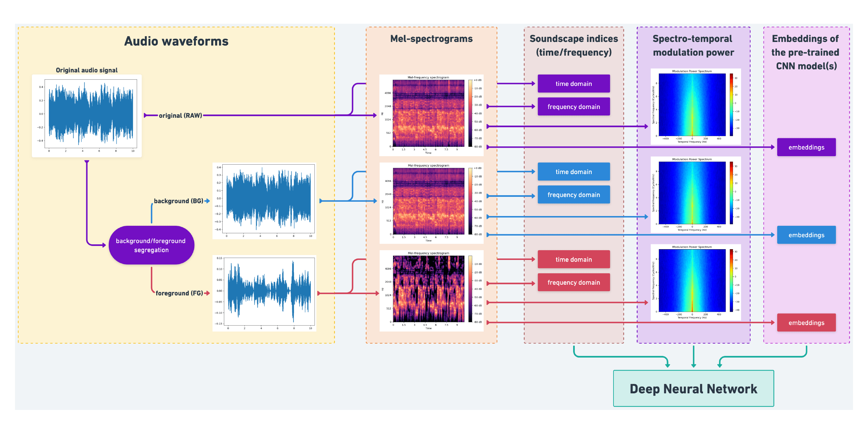Image resolution: width=868 pixels, height=434 pixels.
Task: Click the original (RAW) label
Action: (180, 115)
